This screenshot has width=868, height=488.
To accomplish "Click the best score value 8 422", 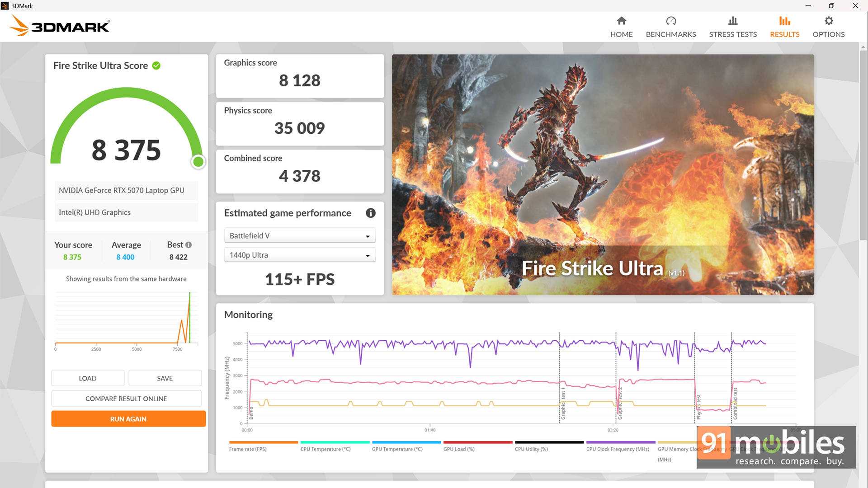I will (179, 257).
